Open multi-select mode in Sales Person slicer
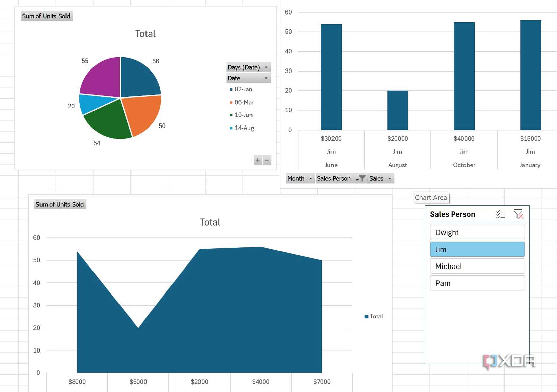 (500, 214)
